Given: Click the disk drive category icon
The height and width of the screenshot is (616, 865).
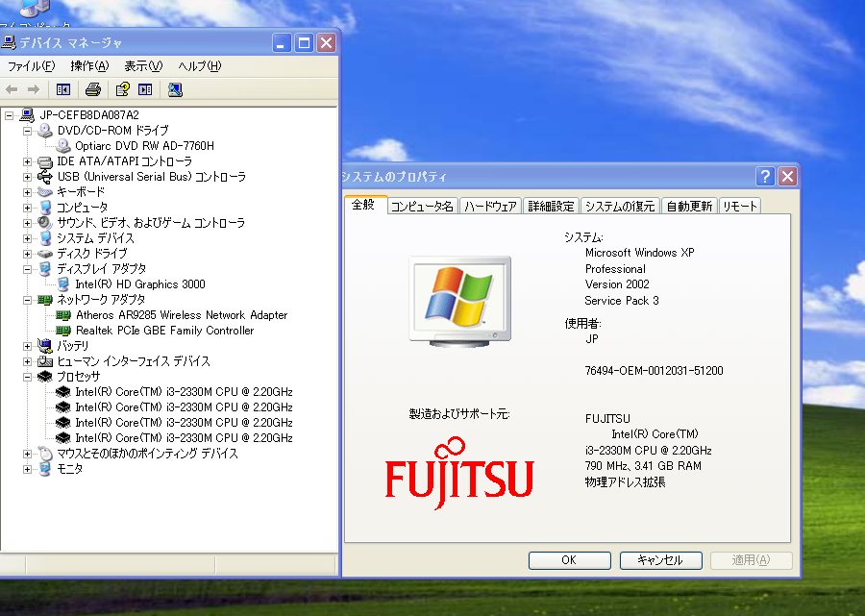Looking at the screenshot, I should click(x=44, y=254).
